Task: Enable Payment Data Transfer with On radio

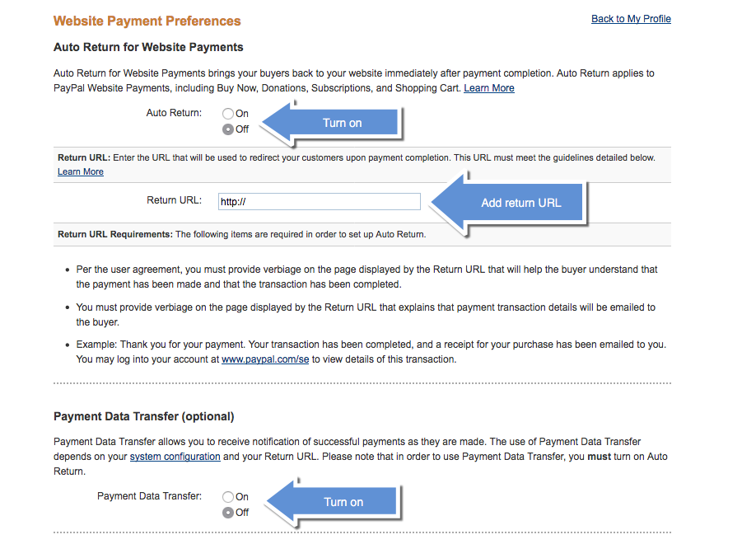Action: click(227, 496)
